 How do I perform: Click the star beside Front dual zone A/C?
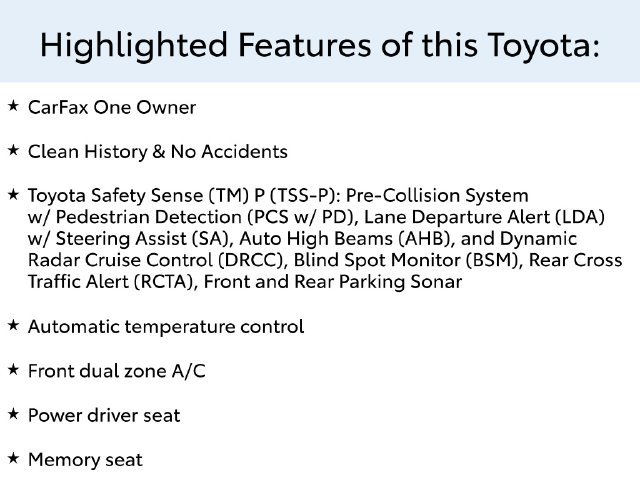13,370
